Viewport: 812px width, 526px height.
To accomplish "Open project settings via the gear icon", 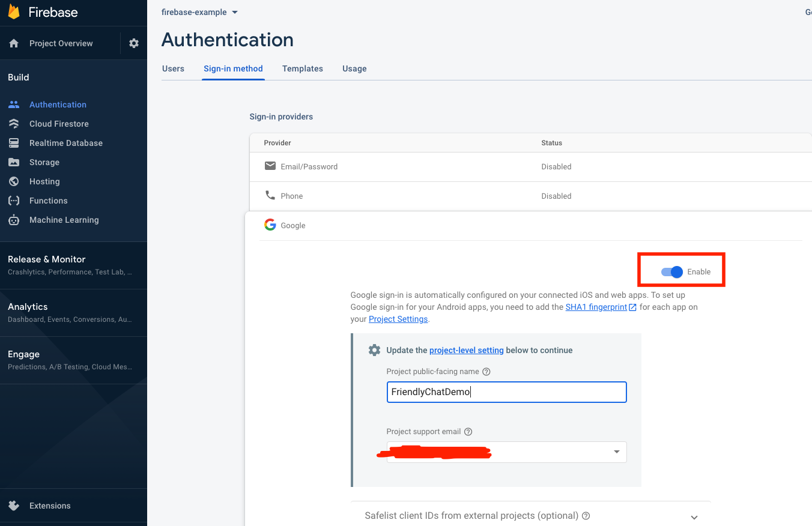I will [x=133, y=43].
